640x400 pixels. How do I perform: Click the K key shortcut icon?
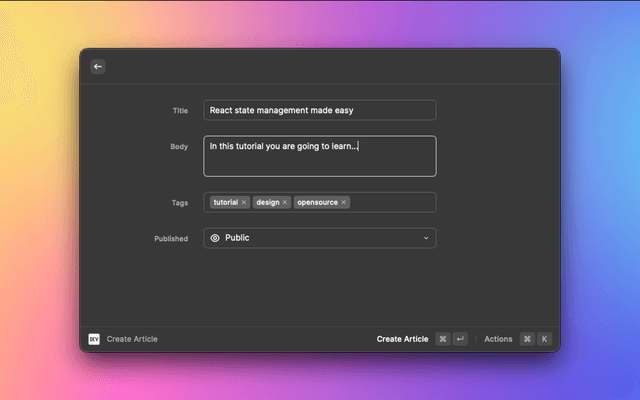click(x=545, y=339)
